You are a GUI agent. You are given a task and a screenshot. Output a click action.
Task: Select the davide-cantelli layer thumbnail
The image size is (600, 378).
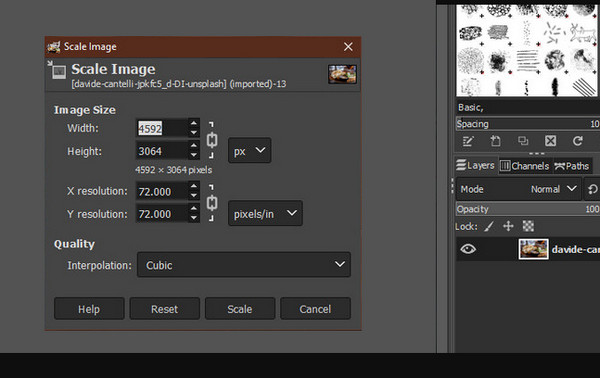(533, 249)
